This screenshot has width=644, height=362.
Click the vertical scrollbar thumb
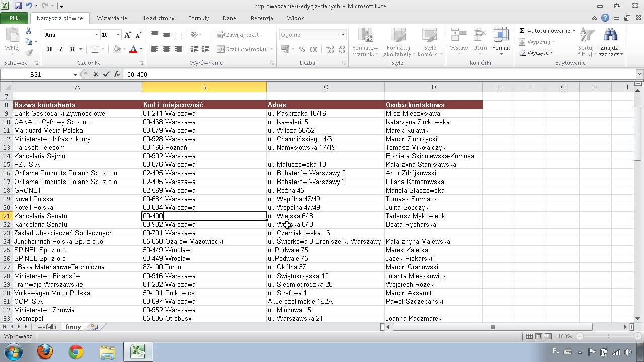click(x=639, y=133)
